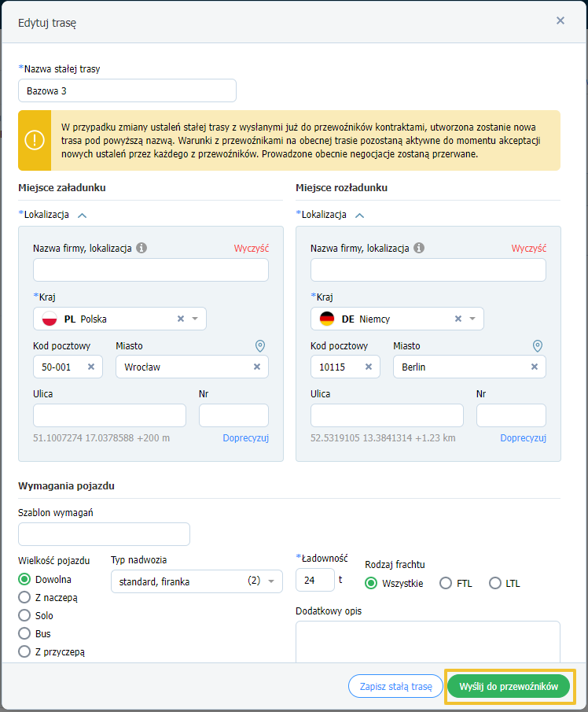
Task: Collapse the loading Lokalizacja section
Action: (x=82, y=216)
